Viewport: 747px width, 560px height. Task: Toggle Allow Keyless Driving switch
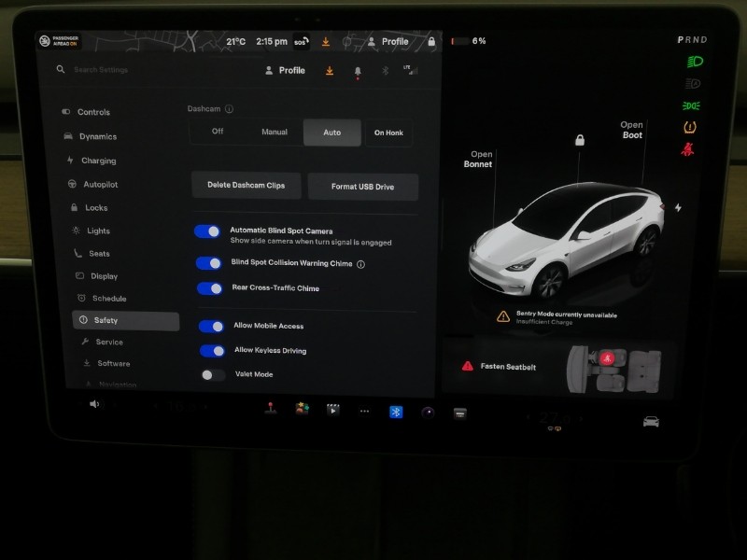(x=213, y=351)
